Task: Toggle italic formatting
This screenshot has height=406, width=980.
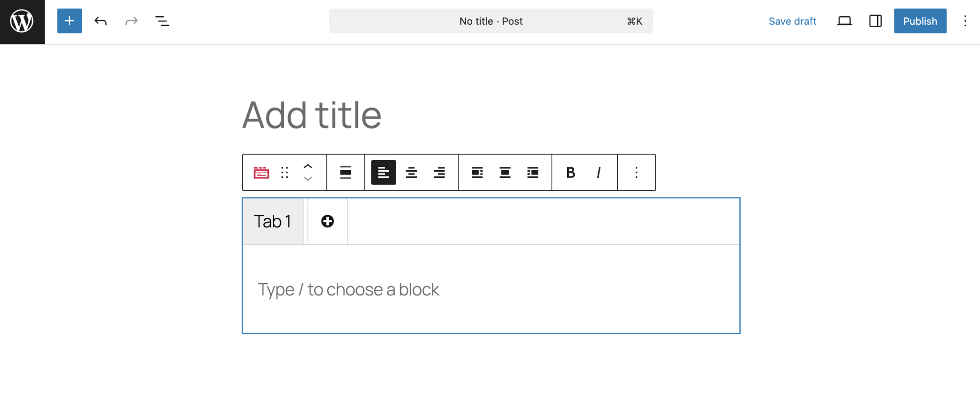Action: tap(598, 173)
